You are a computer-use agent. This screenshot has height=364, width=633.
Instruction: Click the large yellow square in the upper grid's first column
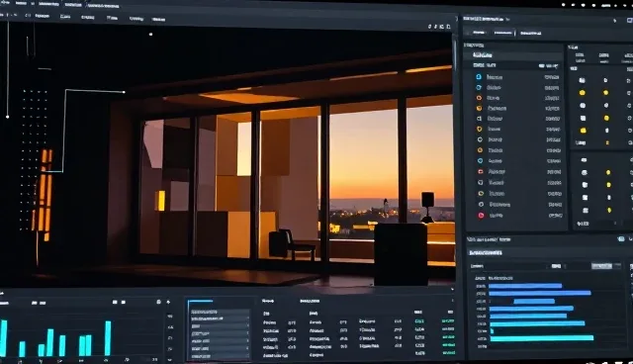[583, 131]
